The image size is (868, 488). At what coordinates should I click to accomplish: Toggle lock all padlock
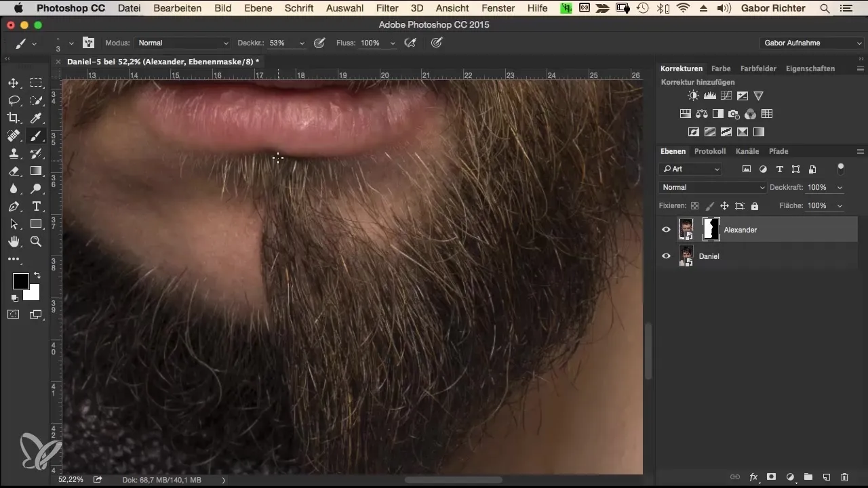[x=755, y=205]
